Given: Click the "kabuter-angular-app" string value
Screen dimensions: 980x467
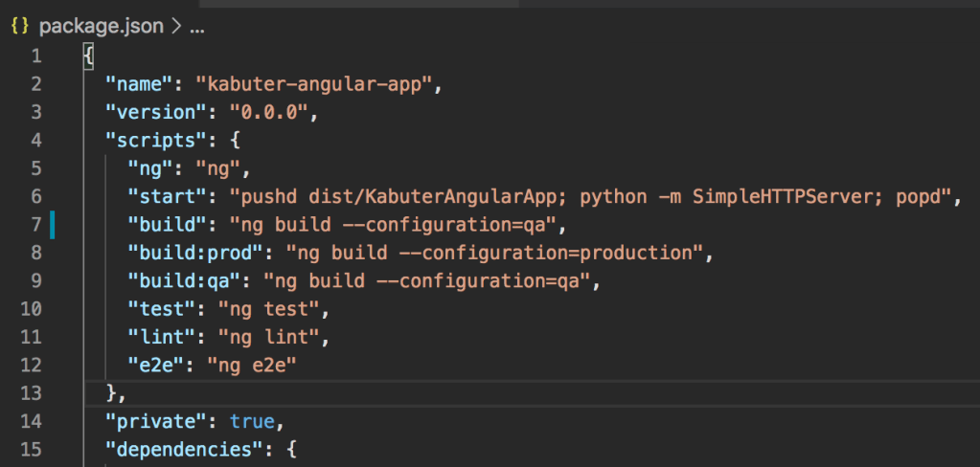Looking at the screenshot, I should [x=316, y=84].
